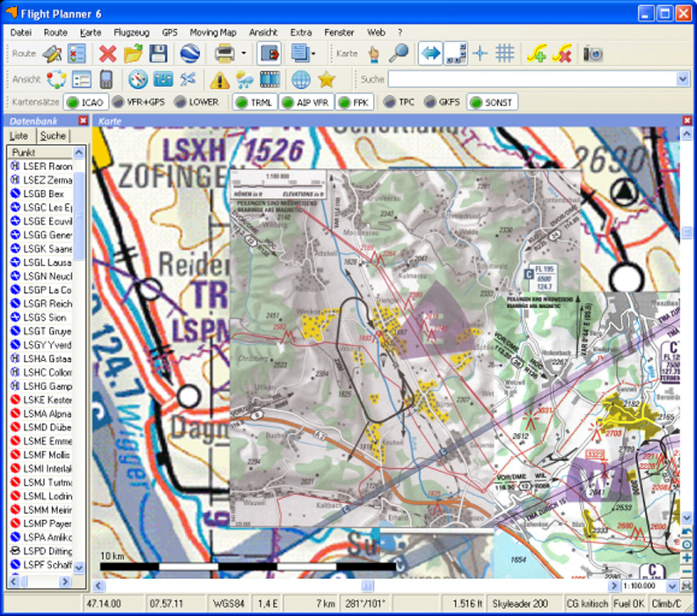Click the Google Earth globe icon
The height and width of the screenshot is (616, 697).
tap(190, 54)
